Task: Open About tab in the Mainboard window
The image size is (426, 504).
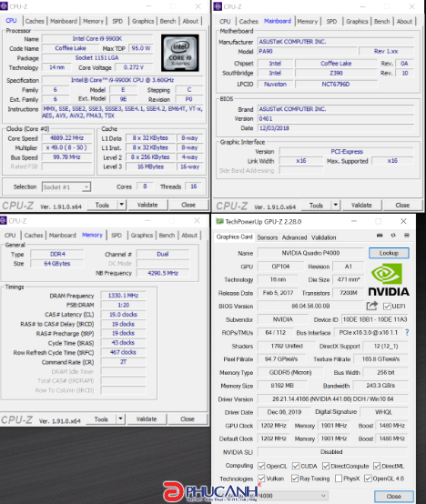Action: [404, 22]
